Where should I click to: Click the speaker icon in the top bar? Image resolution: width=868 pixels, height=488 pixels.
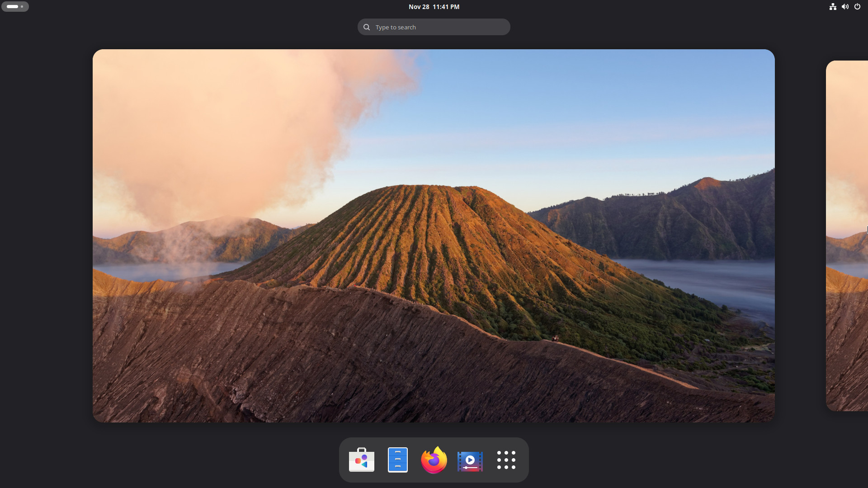[845, 6]
